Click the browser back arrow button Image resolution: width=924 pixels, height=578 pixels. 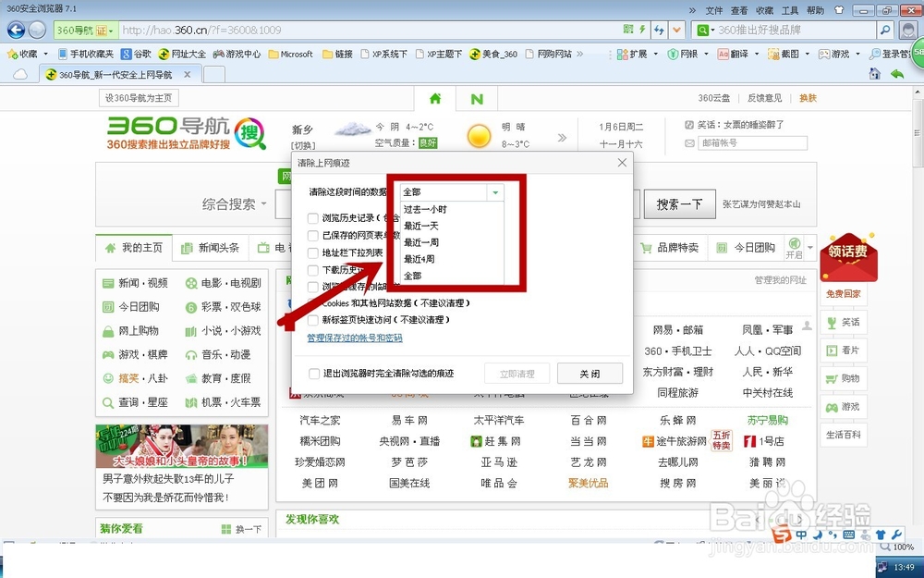click(x=16, y=30)
